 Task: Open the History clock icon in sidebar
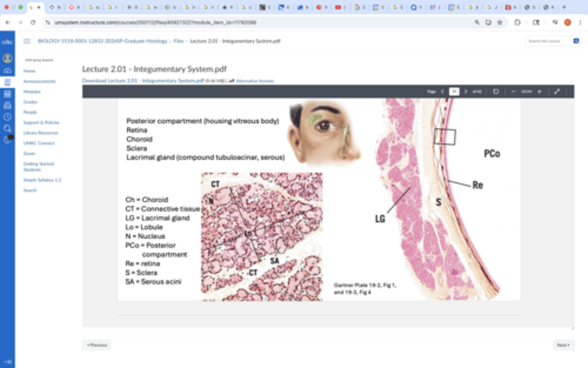point(7,117)
